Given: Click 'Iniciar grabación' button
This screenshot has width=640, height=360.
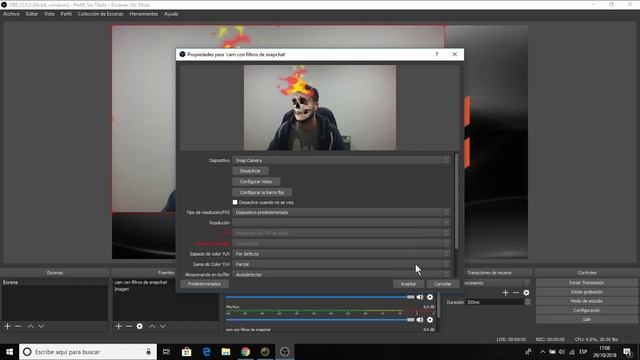Looking at the screenshot, I should click(587, 292).
